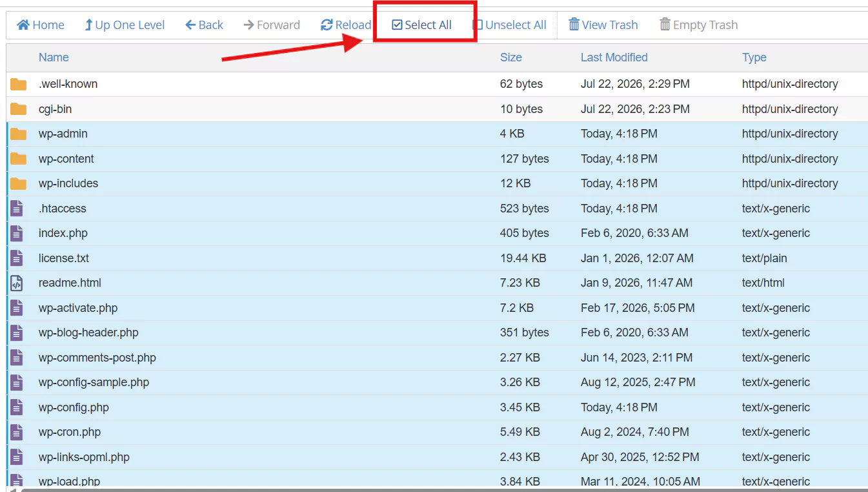This screenshot has height=492, width=868.
Task: Click the cgi-bin folder icon
Action: (x=18, y=109)
